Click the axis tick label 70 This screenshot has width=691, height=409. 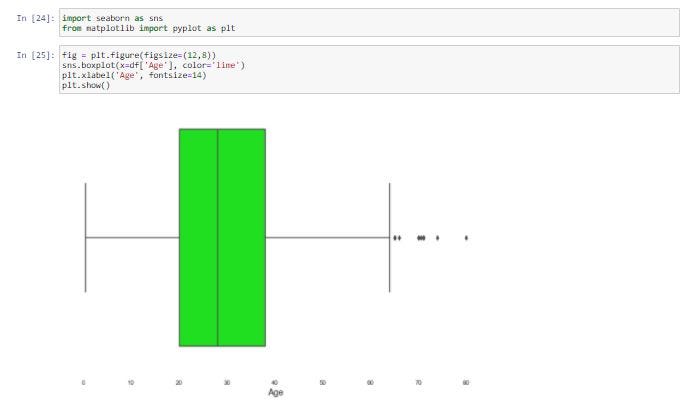[418, 383]
